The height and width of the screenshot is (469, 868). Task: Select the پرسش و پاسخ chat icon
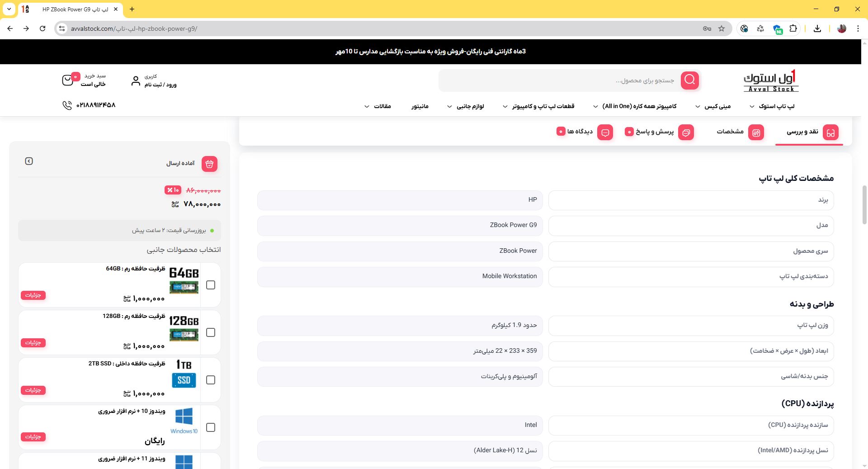point(686,132)
